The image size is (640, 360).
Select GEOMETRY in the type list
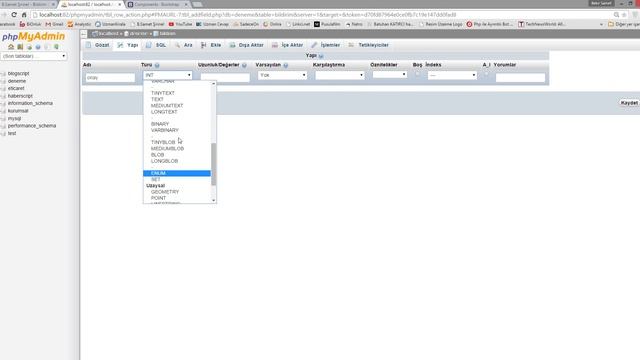click(177, 192)
